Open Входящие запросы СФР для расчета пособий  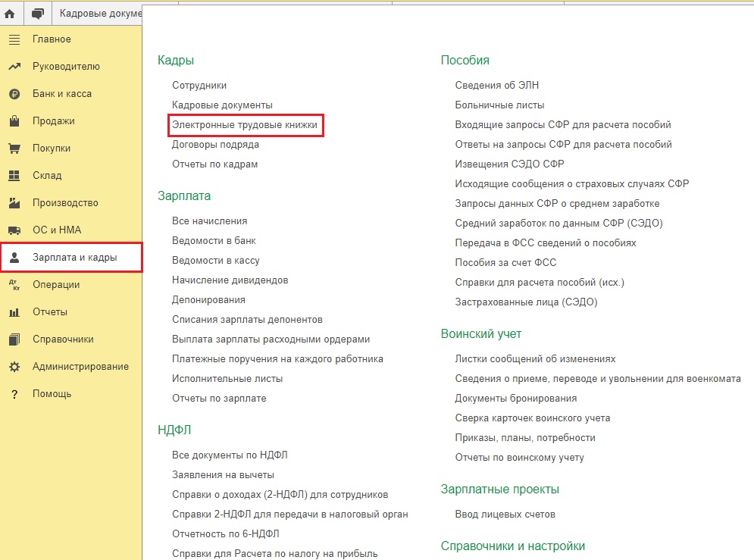click(x=562, y=124)
